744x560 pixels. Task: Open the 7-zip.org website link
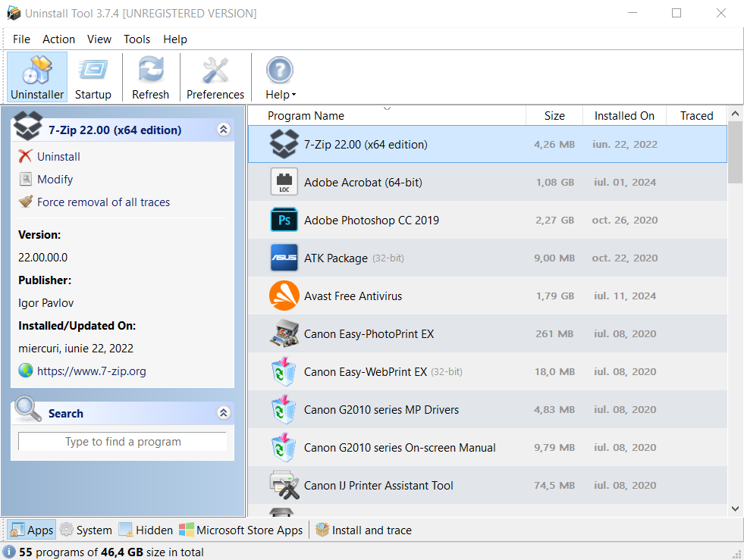tap(91, 371)
